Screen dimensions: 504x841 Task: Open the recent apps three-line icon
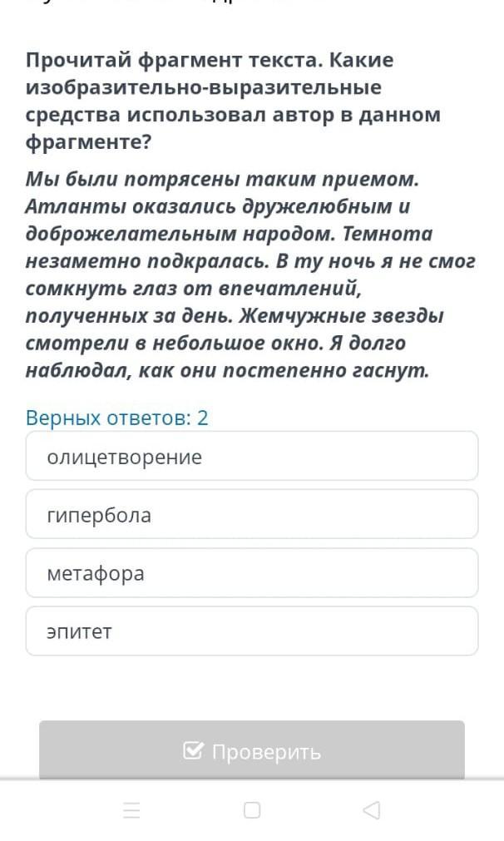131,810
